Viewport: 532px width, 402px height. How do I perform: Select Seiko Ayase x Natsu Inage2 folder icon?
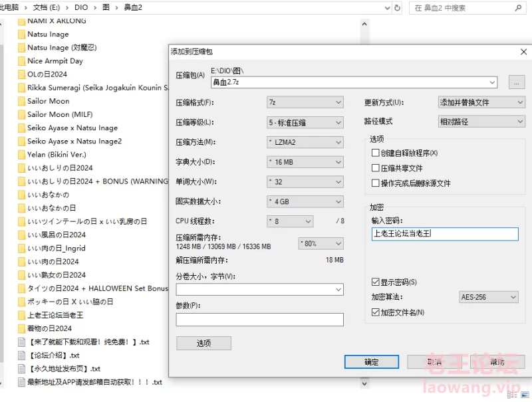pos(21,141)
